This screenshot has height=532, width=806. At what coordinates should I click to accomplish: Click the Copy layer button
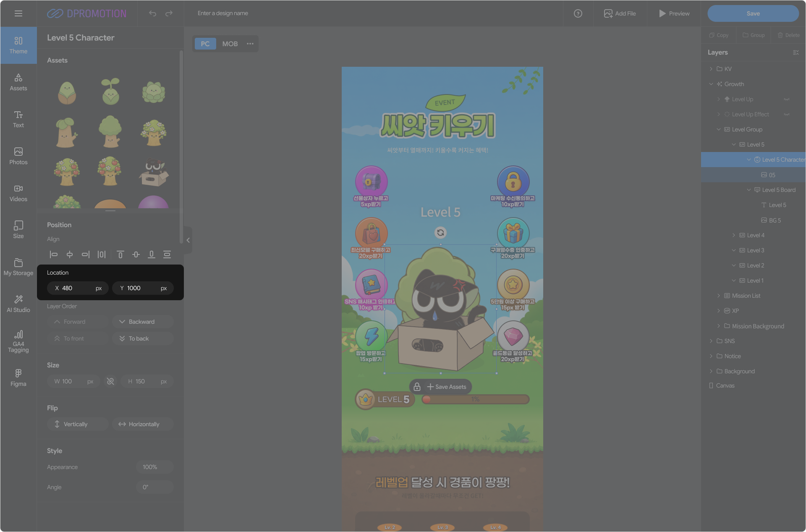coord(719,35)
